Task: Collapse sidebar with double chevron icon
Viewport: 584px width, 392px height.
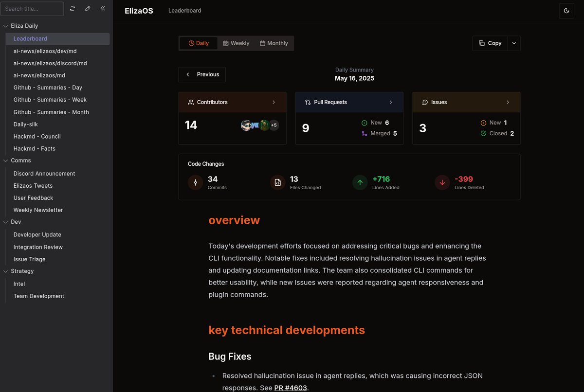Action: [103, 9]
